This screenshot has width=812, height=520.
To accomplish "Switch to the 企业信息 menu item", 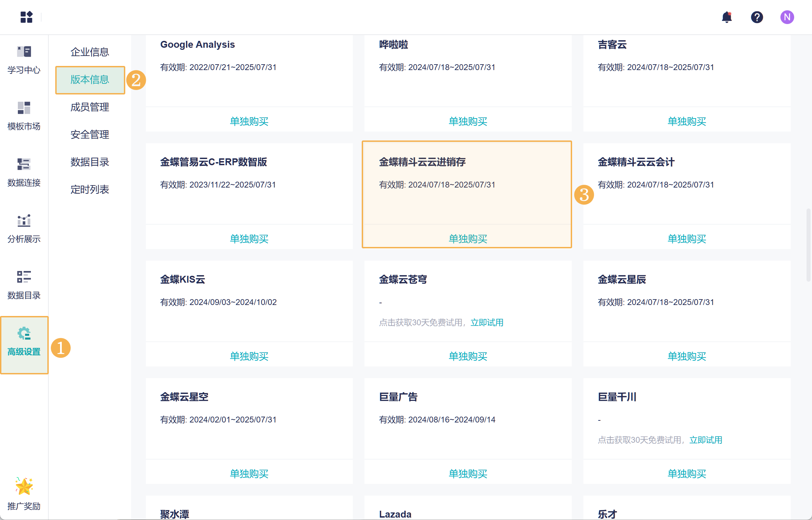I will (x=90, y=52).
